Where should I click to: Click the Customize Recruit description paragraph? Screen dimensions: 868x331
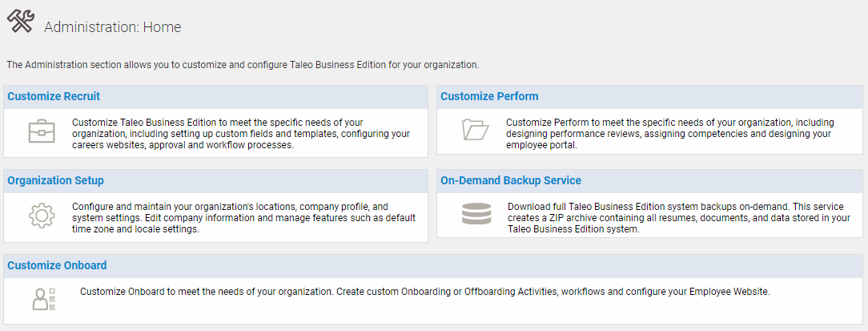pos(240,134)
